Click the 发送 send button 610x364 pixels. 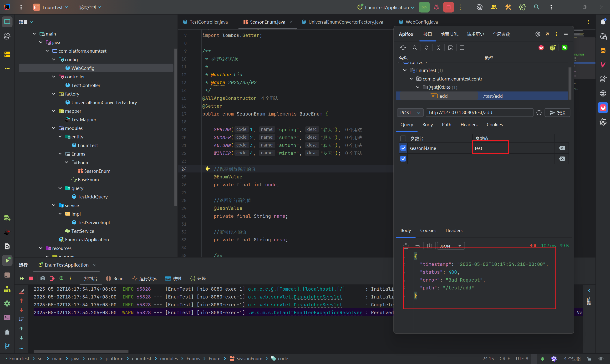(557, 113)
